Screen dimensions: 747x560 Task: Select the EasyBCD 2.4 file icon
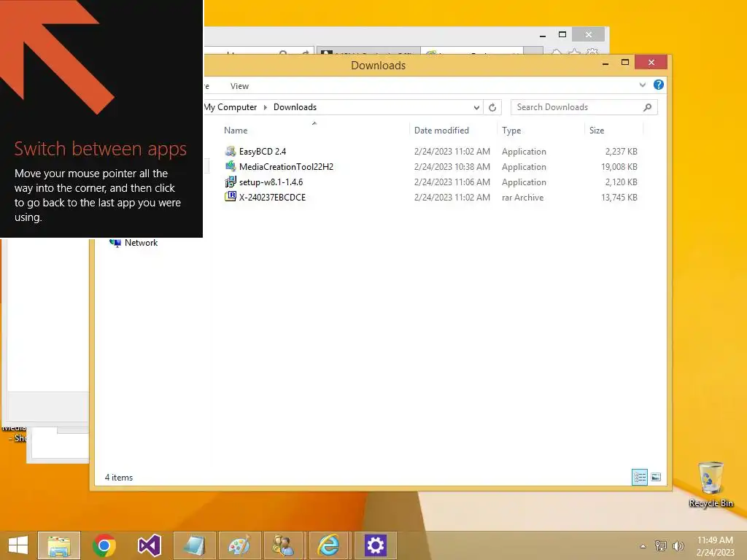(x=231, y=152)
